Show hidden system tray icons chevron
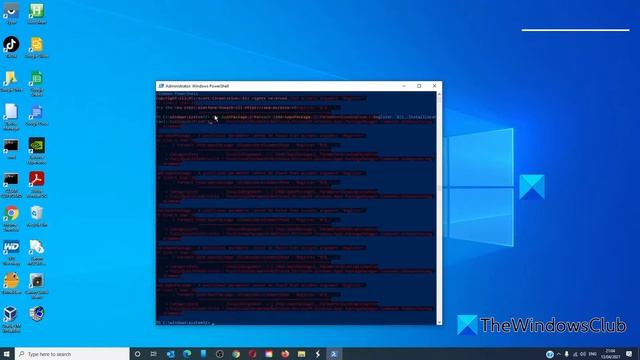This screenshot has width=640, height=360. click(x=559, y=354)
